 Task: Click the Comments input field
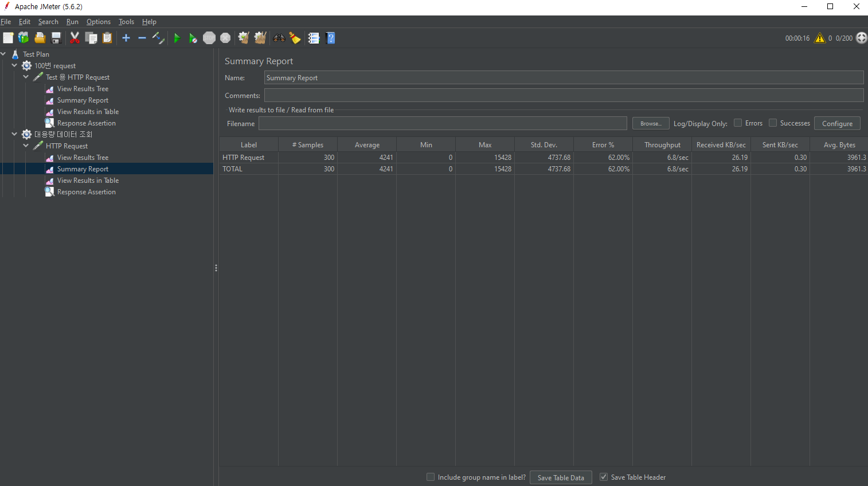(564, 95)
